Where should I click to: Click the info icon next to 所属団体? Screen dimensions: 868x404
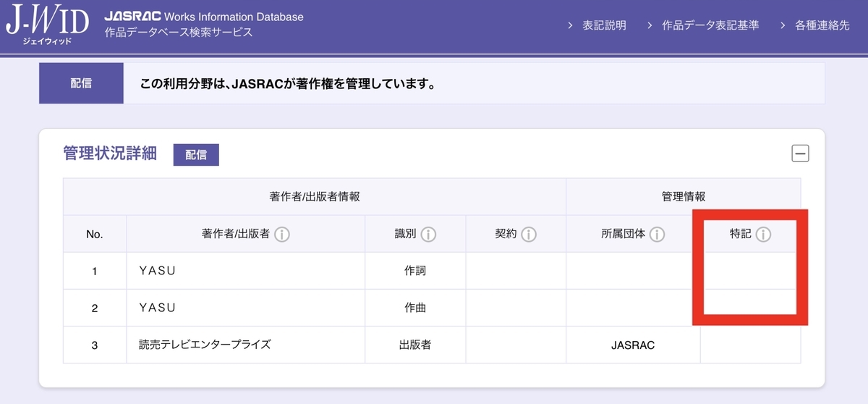coord(657,235)
